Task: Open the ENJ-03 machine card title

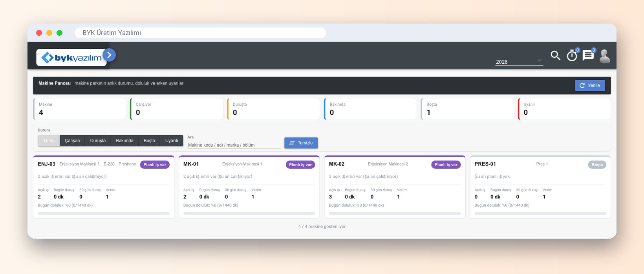Action: (46, 164)
